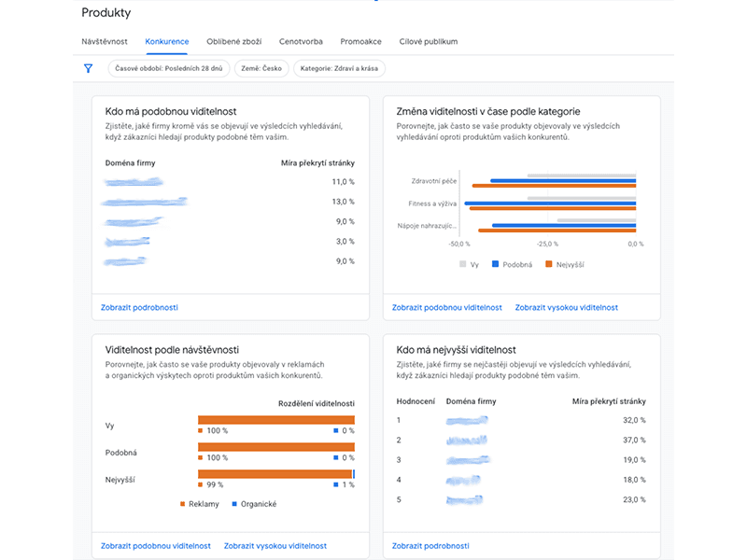The width and height of the screenshot is (747, 560).
Task: Click Zobrazit podrobnosti under similar visibility
Action: [x=139, y=308]
